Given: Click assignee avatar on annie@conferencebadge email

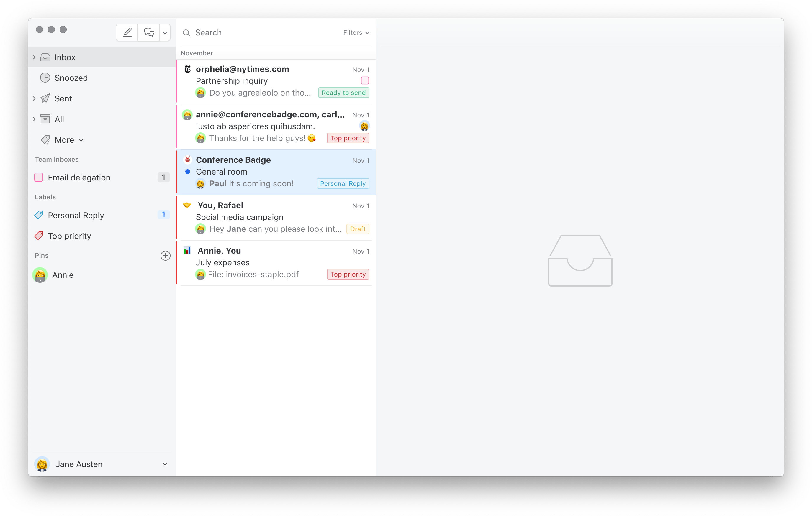Looking at the screenshot, I should (364, 126).
